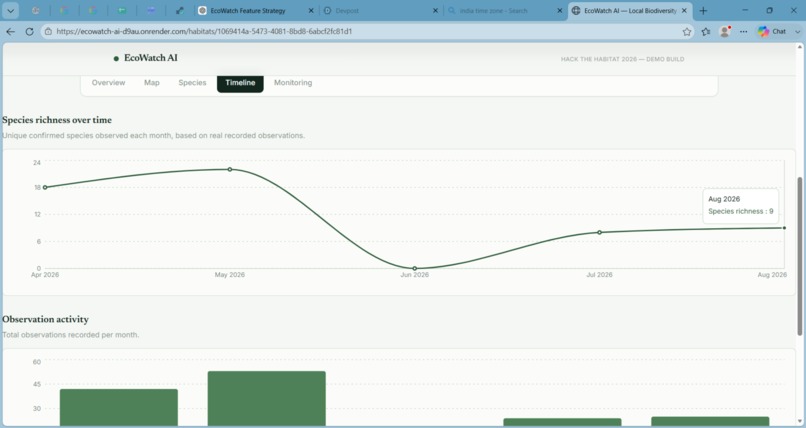Switch to the Map tab
Image resolution: width=806 pixels, height=428 pixels.
click(x=152, y=83)
